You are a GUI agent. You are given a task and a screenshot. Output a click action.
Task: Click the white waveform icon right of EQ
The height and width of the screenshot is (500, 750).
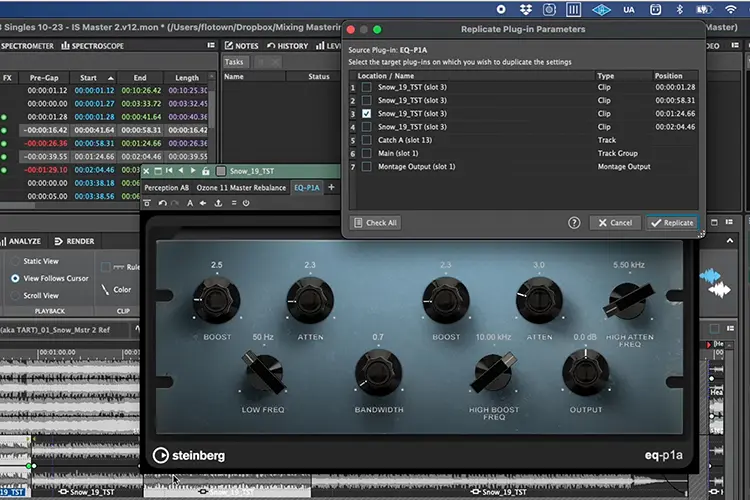tap(720, 290)
